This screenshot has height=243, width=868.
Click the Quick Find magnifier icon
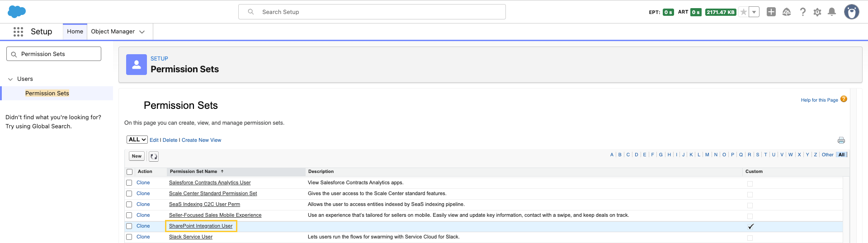[14, 54]
